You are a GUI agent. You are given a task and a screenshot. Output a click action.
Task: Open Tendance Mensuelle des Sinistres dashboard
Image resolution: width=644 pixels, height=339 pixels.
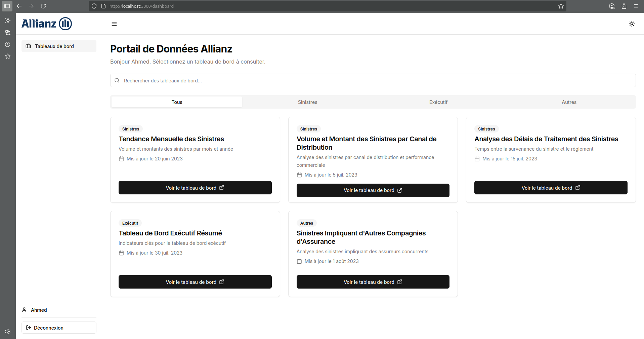tap(195, 188)
